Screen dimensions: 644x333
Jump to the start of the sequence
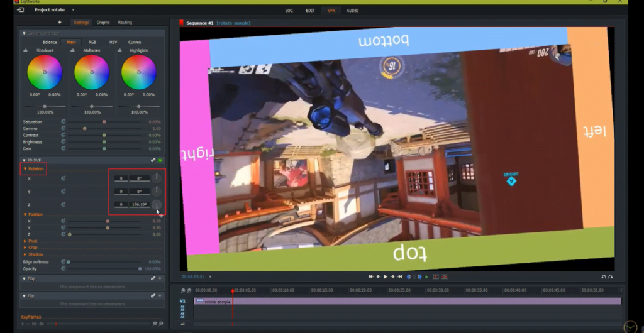tap(371, 277)
